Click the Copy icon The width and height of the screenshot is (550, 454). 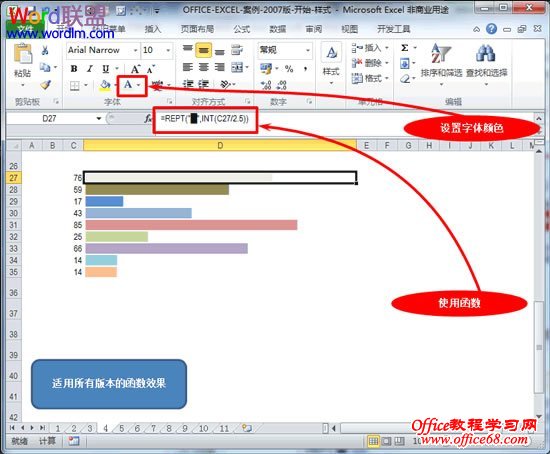pos(45,67)
